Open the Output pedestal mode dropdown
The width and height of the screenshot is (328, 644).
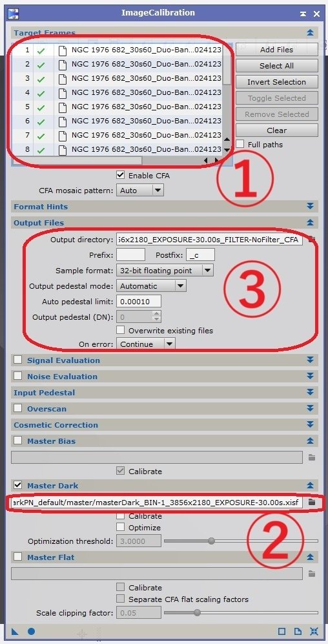coord(151,286)
